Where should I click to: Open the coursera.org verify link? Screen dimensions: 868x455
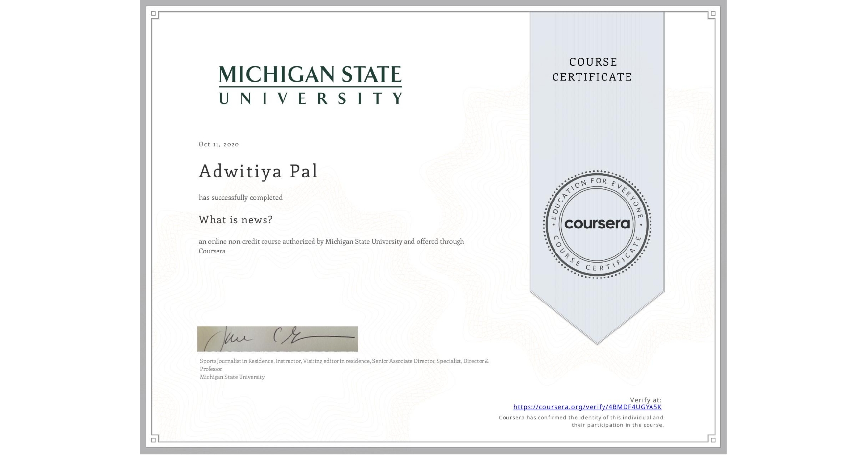(x=587, y=407)
